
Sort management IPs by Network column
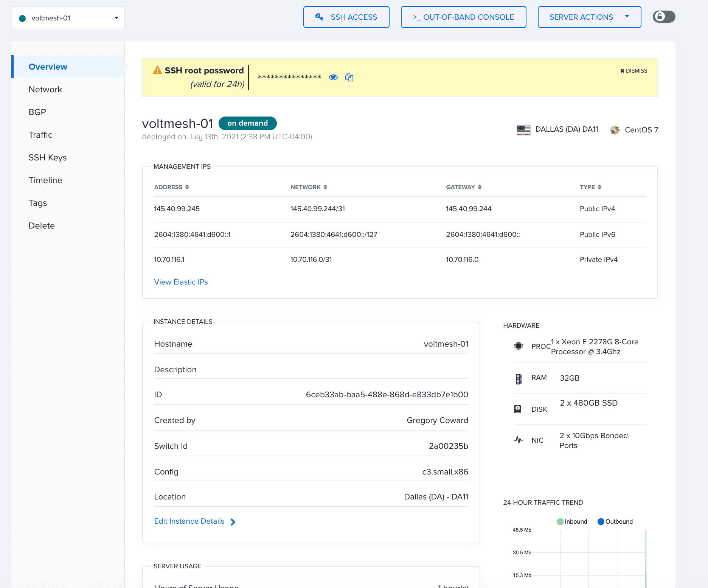pos(309,187)
